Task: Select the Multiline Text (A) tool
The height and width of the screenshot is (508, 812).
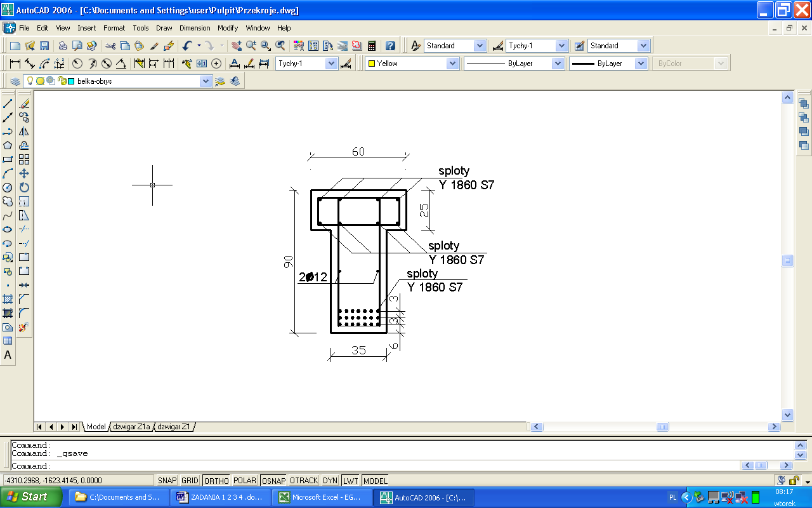Action: (8, 355)
